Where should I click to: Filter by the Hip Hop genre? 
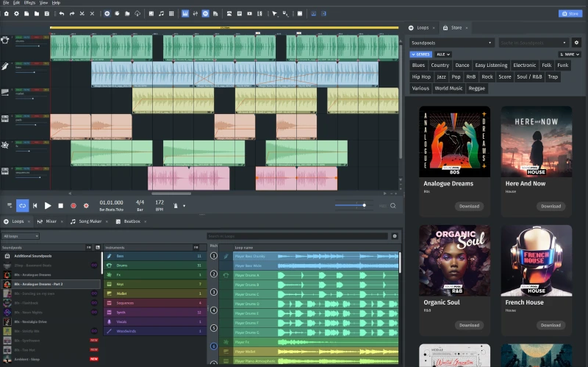click(421, 76)
